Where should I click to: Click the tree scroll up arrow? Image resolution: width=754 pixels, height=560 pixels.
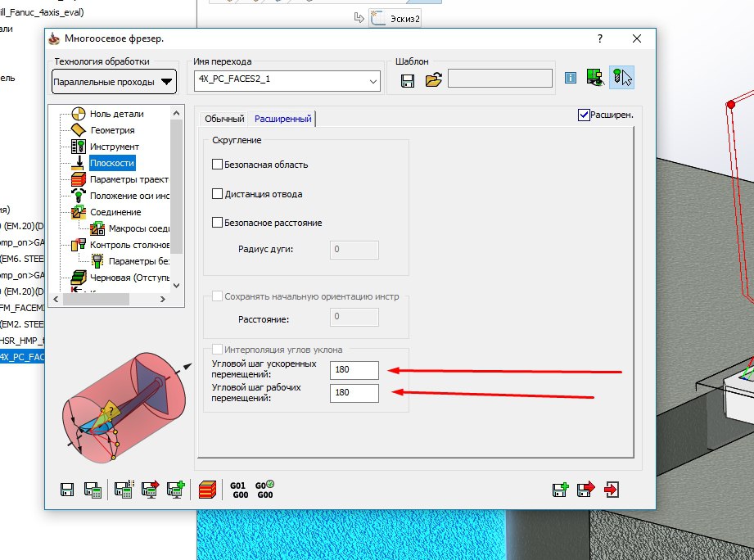[x=177, y=113]
